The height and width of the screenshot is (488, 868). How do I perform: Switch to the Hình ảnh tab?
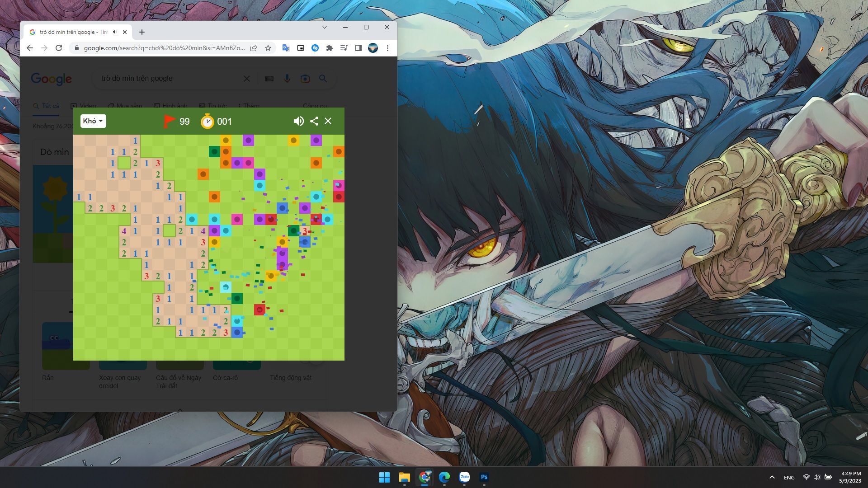tap(170, 106)
